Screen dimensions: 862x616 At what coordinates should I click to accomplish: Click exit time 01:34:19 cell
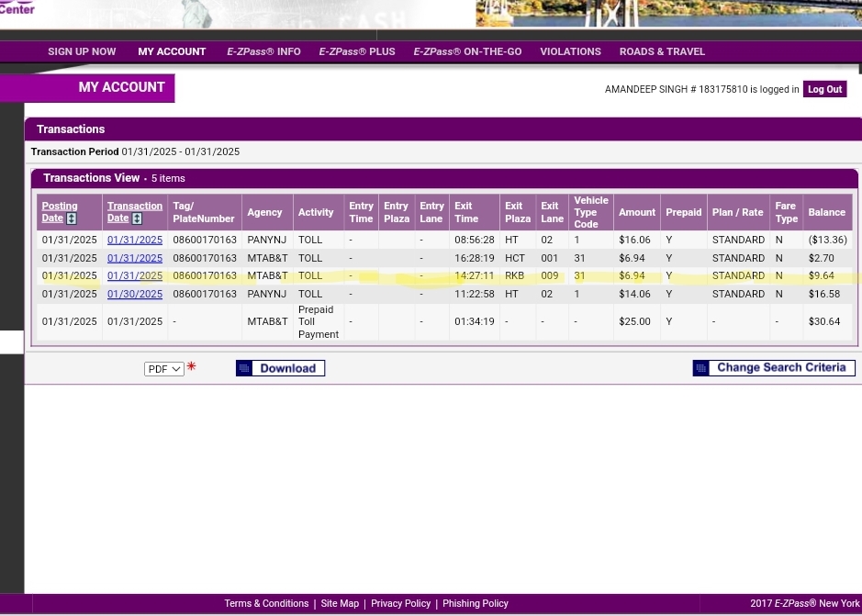coord(475,321)
